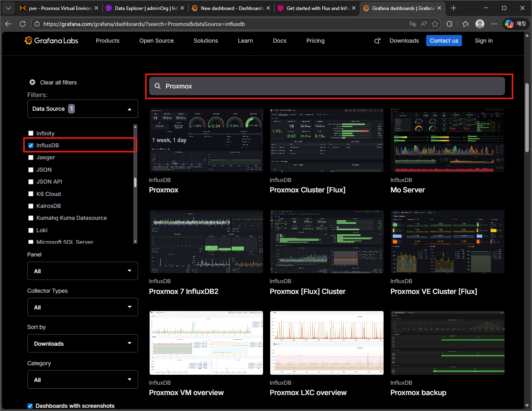Open the Panel dropdown
This screenshot has width=532, height=411.
[x=83, y=271]
